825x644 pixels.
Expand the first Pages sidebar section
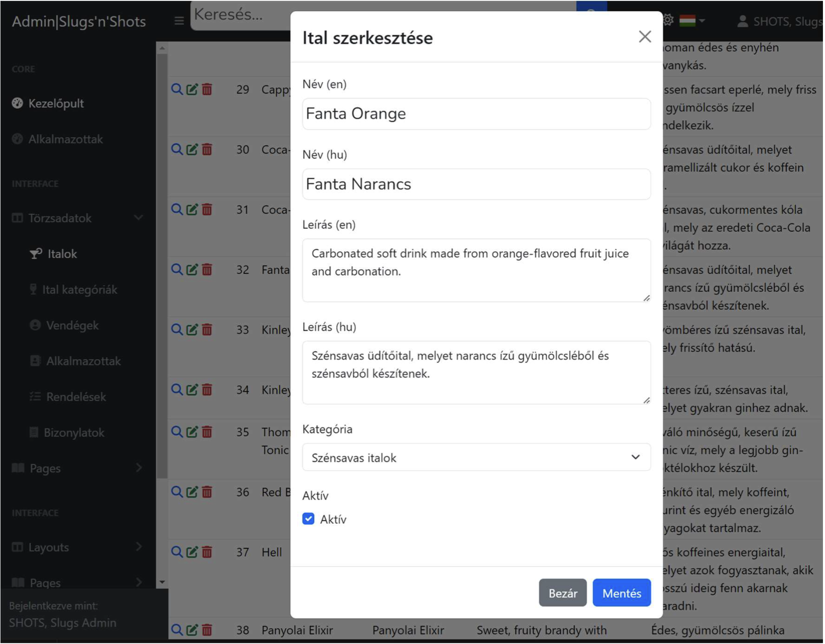tap(78, 468)
